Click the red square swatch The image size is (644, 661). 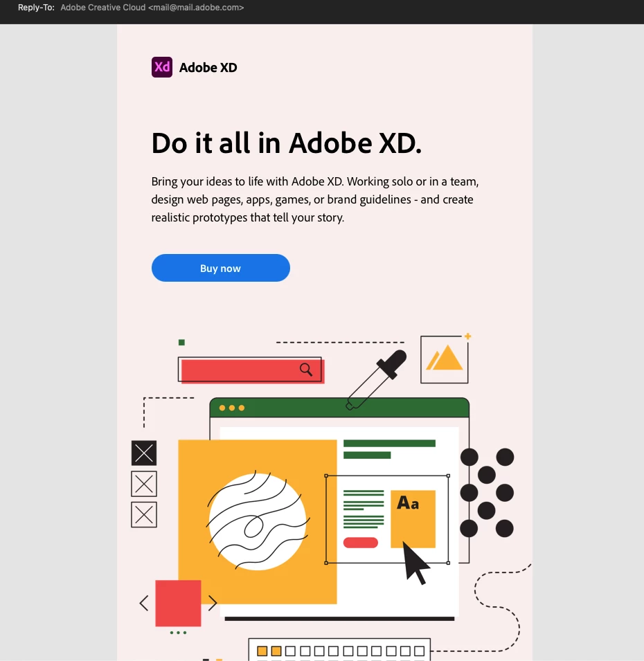coord(178,604)
